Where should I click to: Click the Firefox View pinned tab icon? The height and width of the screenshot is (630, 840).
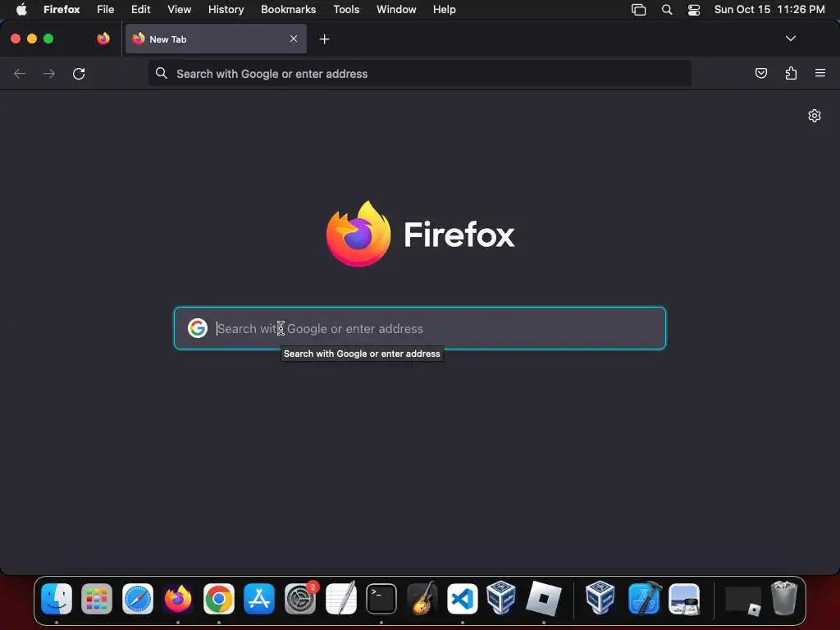pyautogui.click(x=103, y=39)
